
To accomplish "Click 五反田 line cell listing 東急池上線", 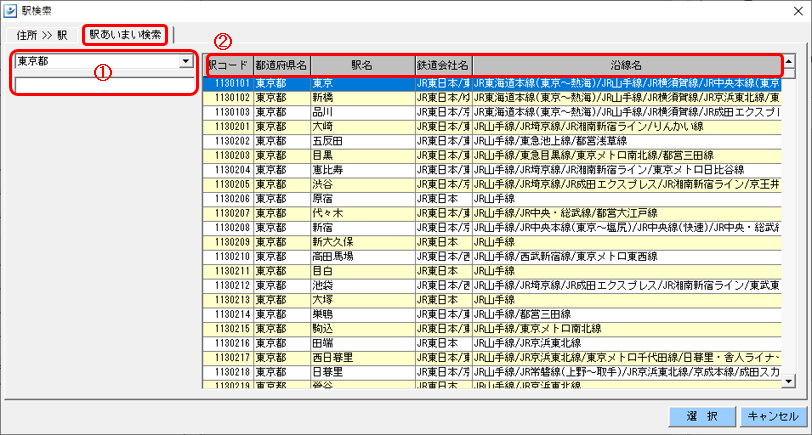I will (627, 141).
